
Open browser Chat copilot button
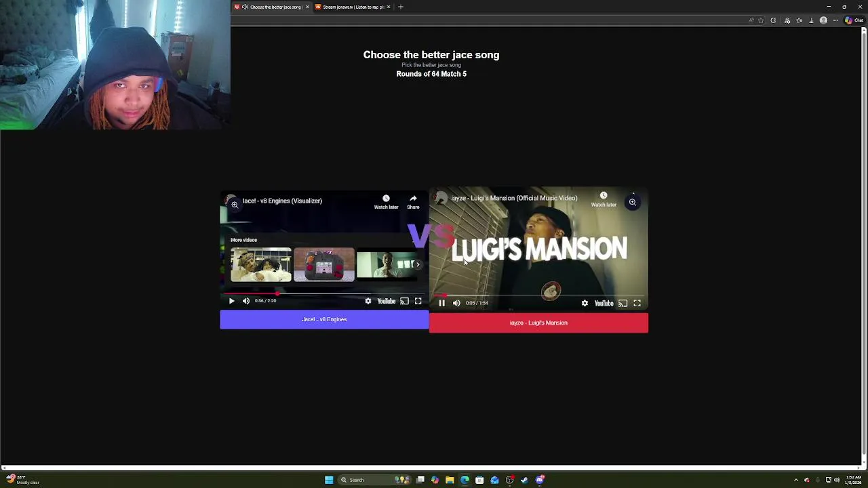(x=853, y=20)
